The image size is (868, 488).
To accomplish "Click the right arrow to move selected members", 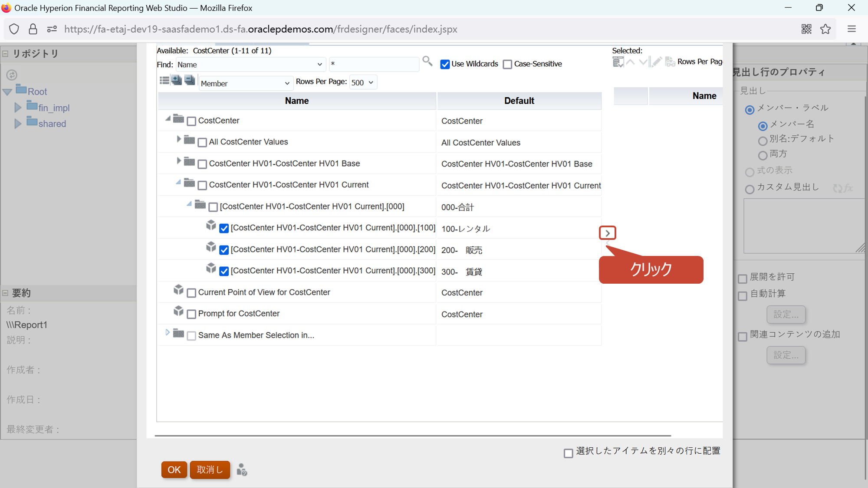I will (x=607, y=233).
